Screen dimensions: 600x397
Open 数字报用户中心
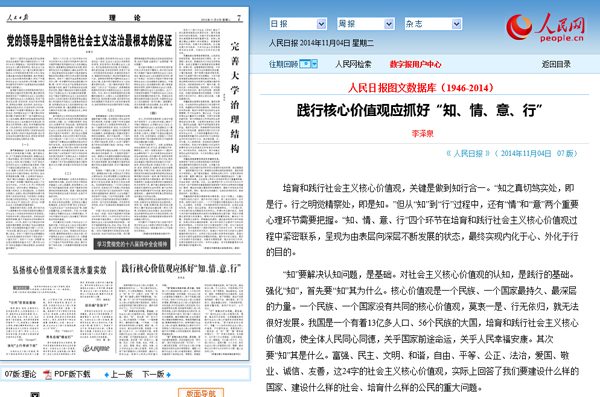415,64
